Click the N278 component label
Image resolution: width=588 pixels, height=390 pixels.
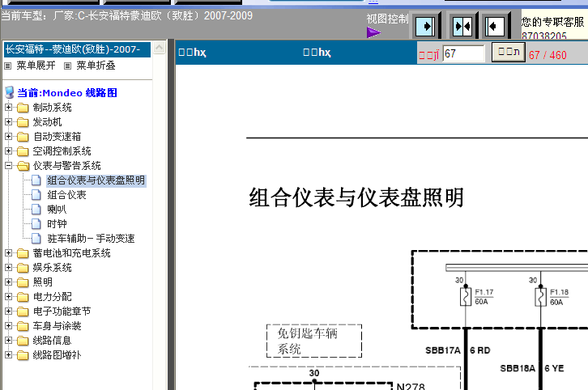(x=411, y=386)
